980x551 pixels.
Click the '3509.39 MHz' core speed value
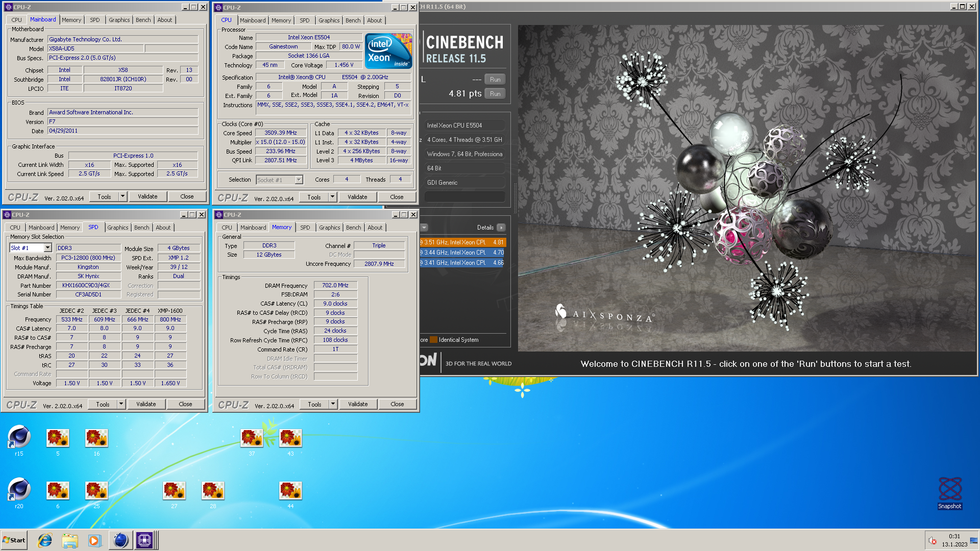tap(280, 133)
